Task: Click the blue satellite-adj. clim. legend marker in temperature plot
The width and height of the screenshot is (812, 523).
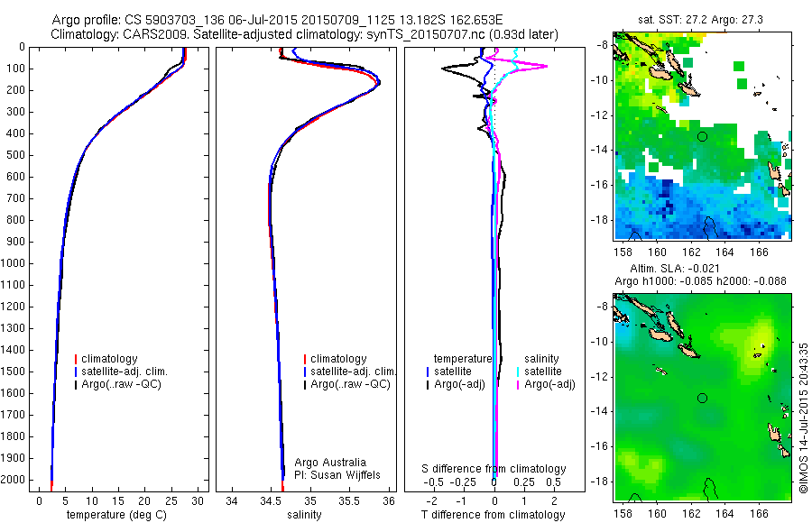Action: pyautogui.click(x=76, y=372)
